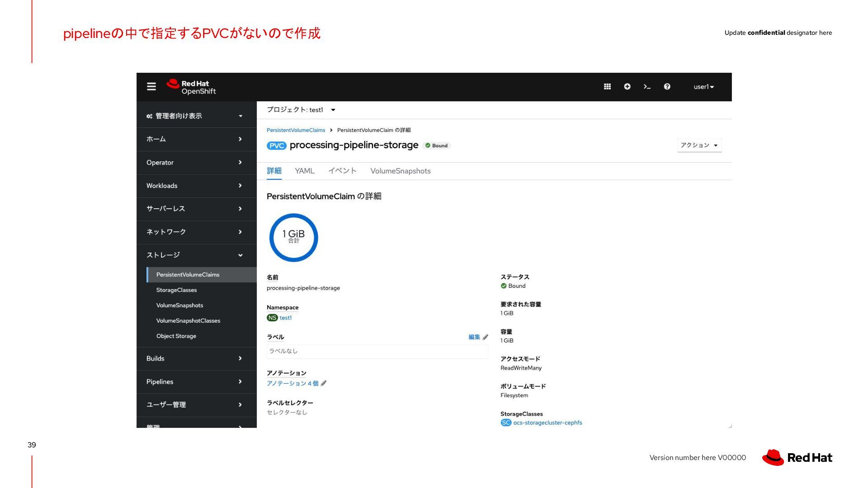Open the アクション dropdown menu

coord(699,145)
